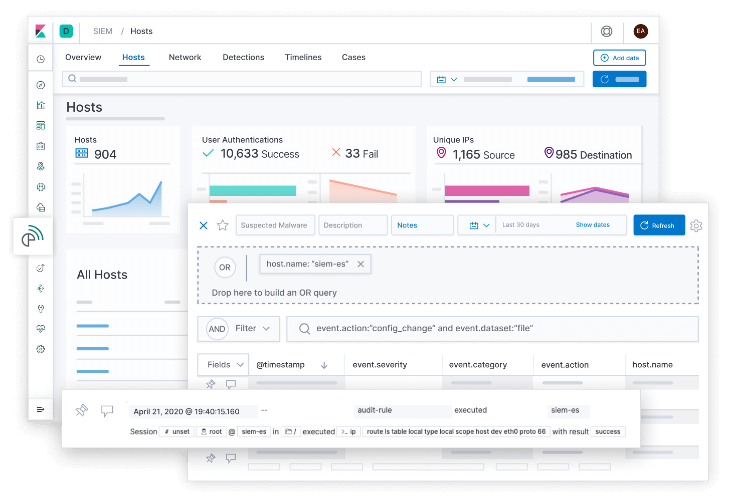
Task: Pin the April 21 event row
Action: click(x=82, y=411)
